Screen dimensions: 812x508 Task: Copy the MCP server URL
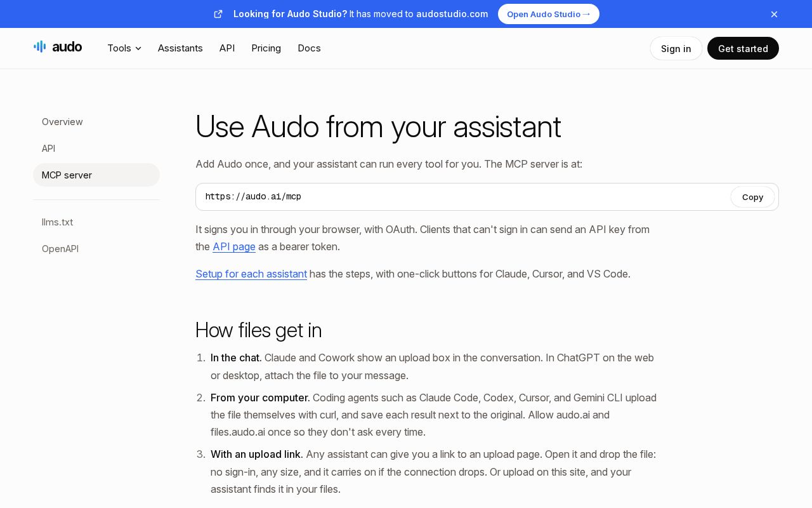752,197
